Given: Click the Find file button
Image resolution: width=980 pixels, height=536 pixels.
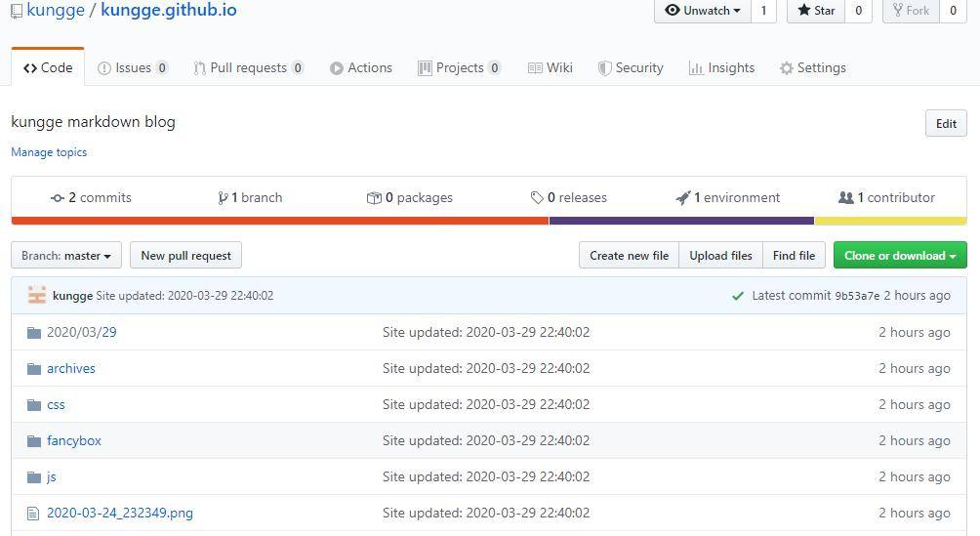Looking at the screenshot, I should pyautogui.click(x=794, y=255).
